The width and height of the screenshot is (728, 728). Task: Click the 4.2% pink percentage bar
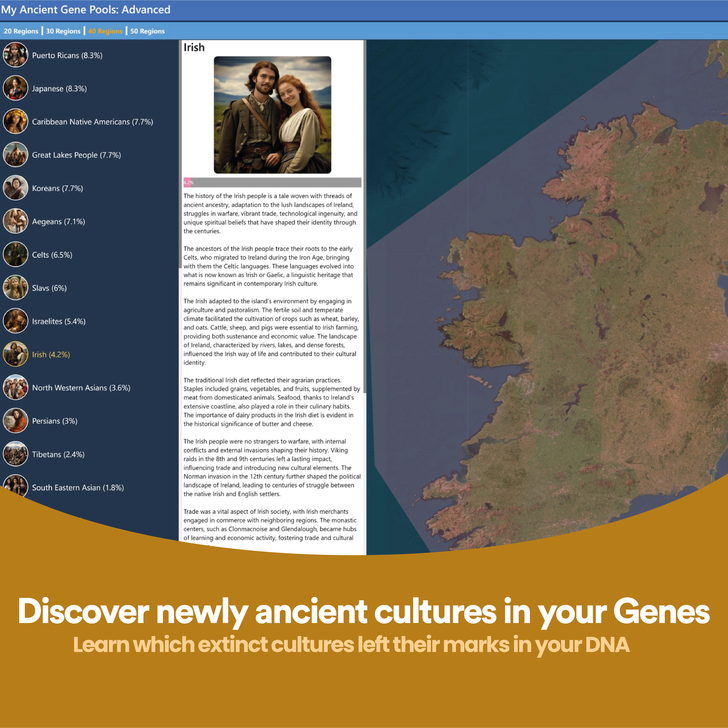click(x=187, y=182)
